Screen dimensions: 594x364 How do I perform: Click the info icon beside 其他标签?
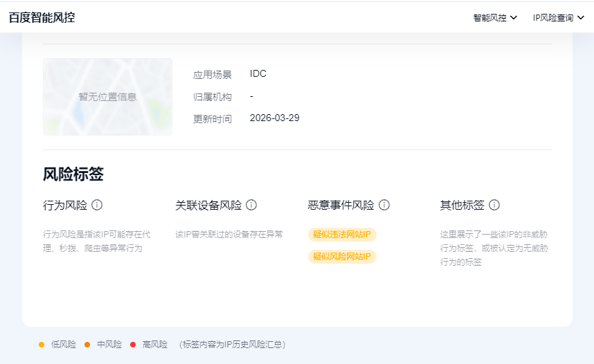pyautogui.click(x=494, y=205)
